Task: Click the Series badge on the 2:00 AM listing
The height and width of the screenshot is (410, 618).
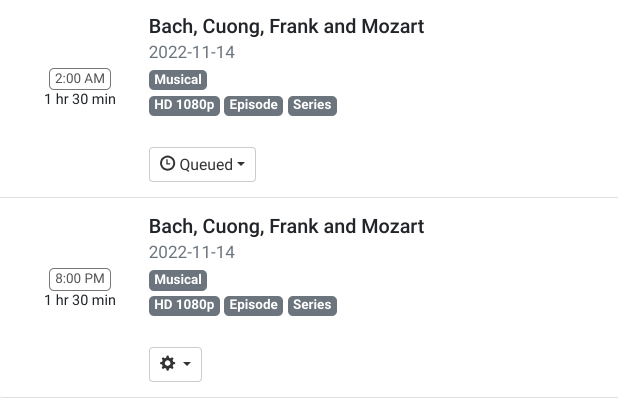Action: (x=312, y=105)
